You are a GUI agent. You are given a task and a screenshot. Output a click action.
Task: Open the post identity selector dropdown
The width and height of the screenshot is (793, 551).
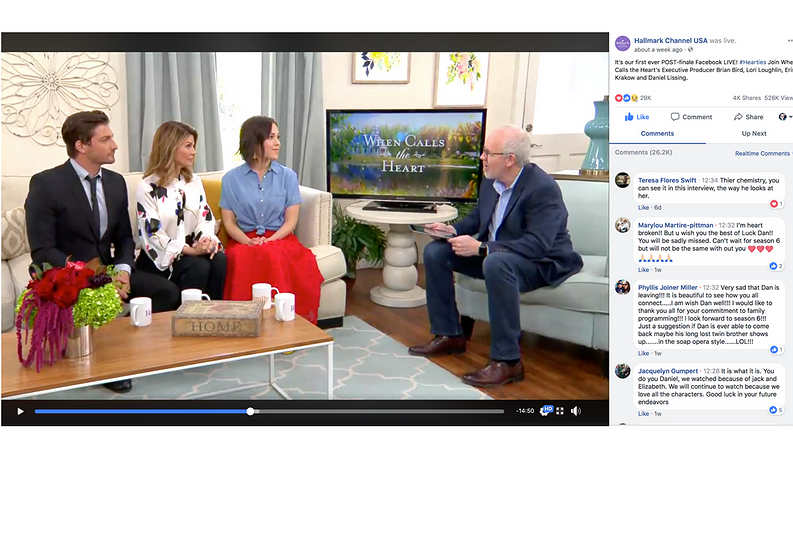coord(784,117)
